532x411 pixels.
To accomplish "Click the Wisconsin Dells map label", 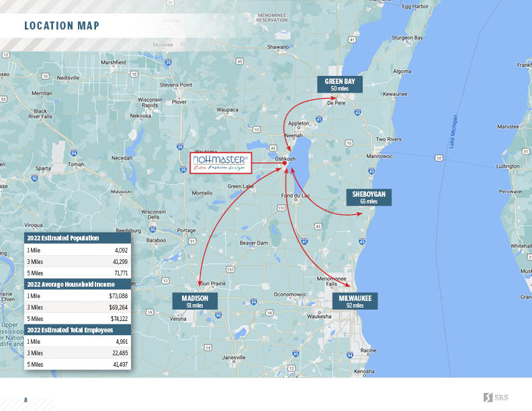I will coord(154,214).
